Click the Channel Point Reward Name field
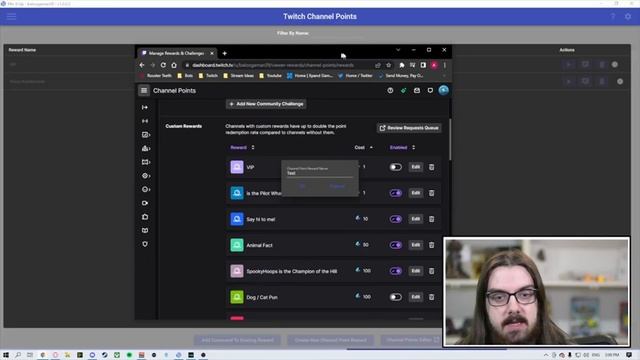 click(320, 173)
